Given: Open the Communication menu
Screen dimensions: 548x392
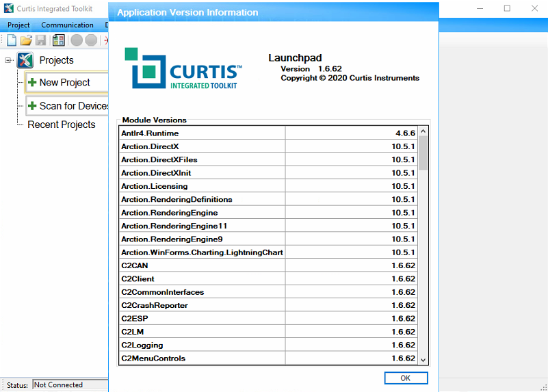Looking at the screenshot, I should click(x=67, y=25).
